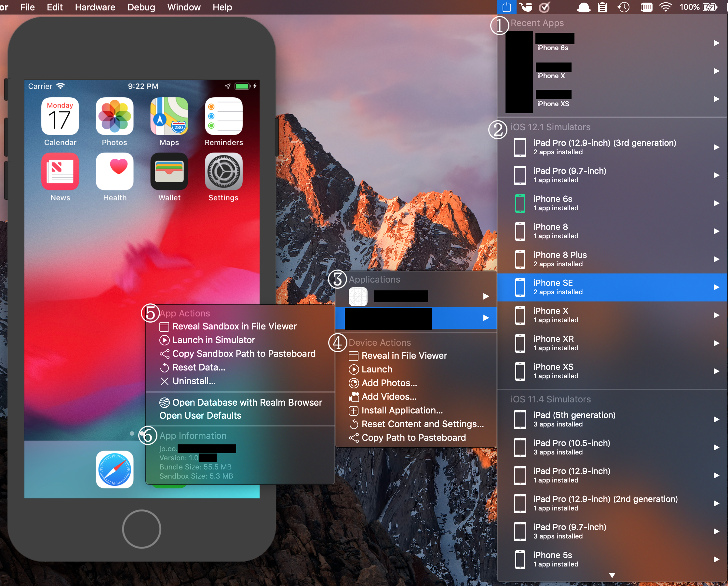Image resolution: width=728 pixels, height=586 pixels.
Task: Expand iPhone XR simulator submenu
Action: pos(612,343)
